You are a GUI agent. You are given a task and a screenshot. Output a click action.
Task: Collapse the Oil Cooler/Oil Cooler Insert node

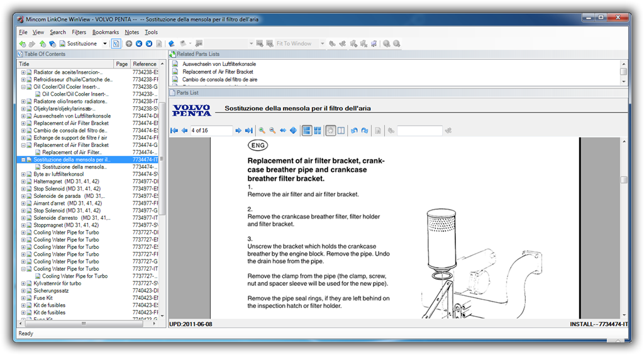tap(23, 87)
